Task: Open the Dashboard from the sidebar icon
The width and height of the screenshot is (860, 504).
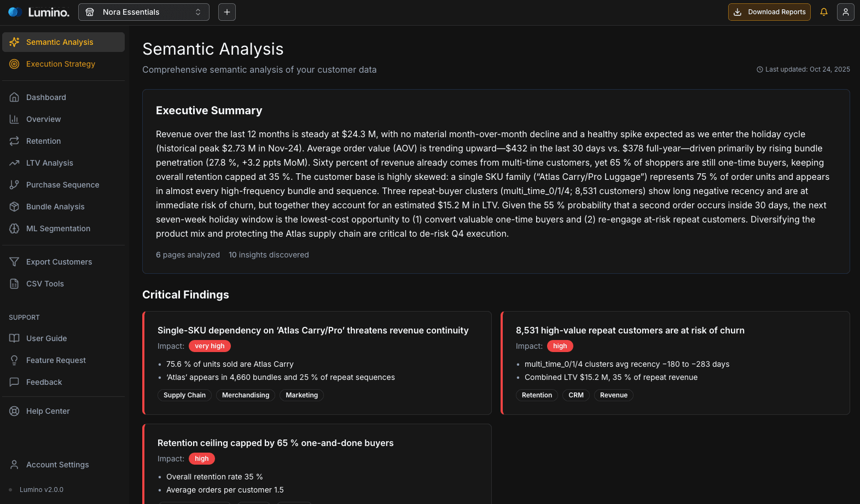Action: [x=15, y=97]
